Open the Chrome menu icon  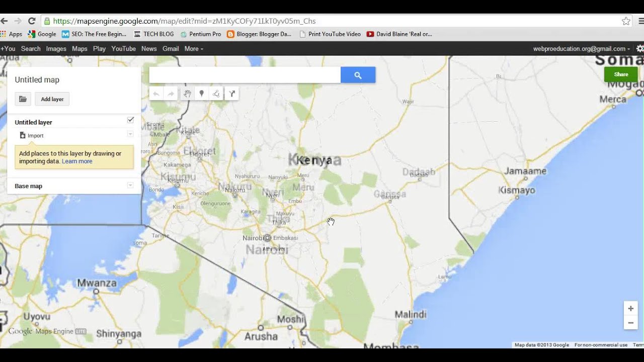(x=641, y=21)
